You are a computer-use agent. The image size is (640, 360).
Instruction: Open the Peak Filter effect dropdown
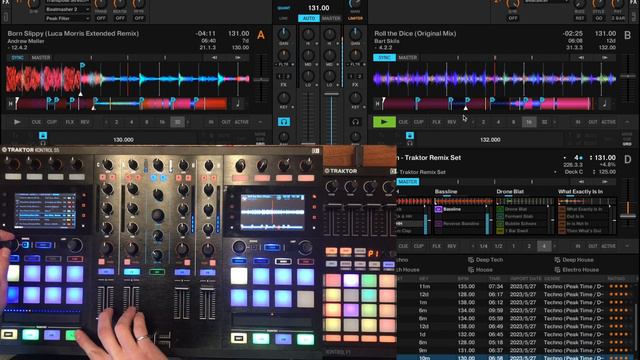tap(67, 18)
